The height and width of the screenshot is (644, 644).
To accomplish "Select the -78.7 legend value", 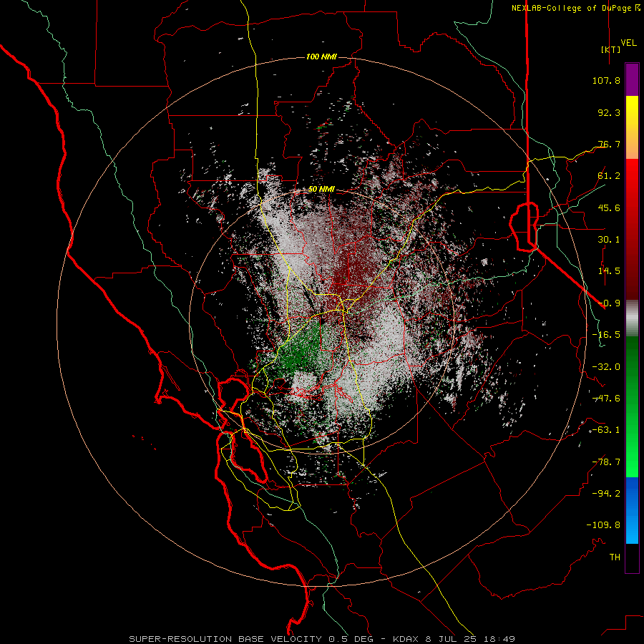I will click(x=606, y=462).
